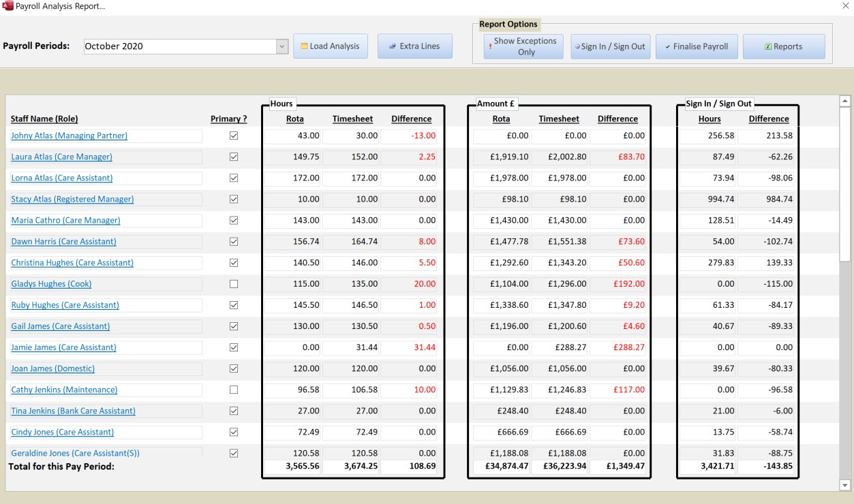Click Dawn Harris timesheet hours field
This screenshot has width=854, height=504.
click(351, 242)
